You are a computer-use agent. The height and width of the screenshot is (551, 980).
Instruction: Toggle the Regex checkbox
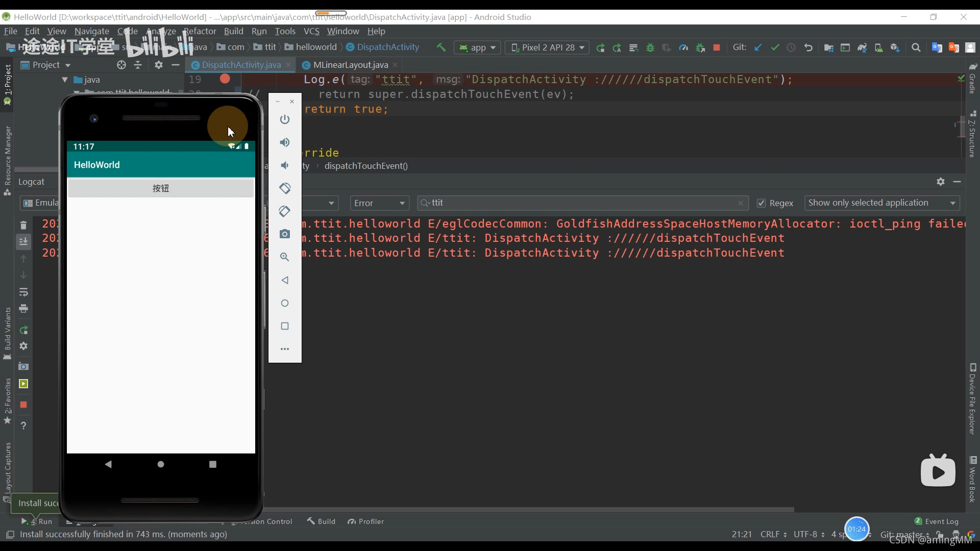(x=761, y=203)
